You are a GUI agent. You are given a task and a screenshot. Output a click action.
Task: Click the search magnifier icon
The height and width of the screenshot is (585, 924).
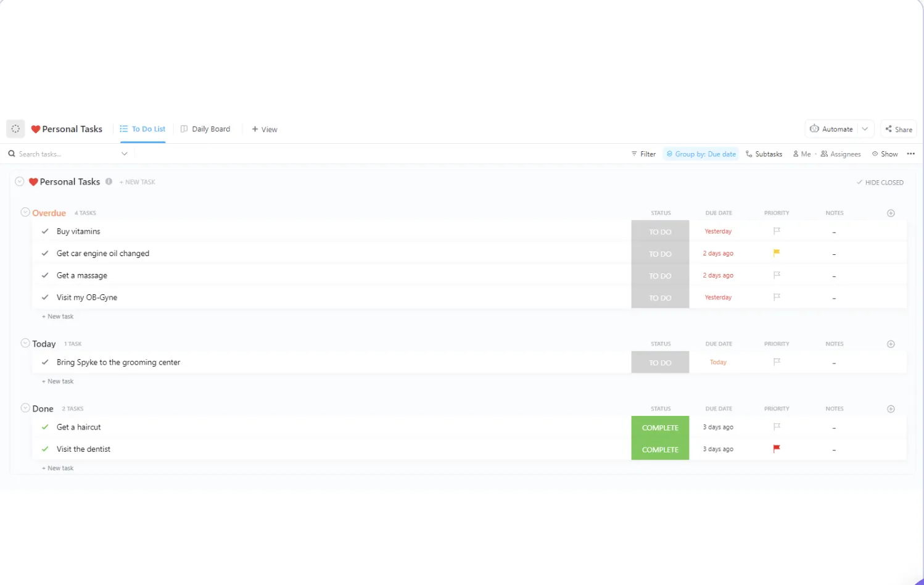(12, 154)
